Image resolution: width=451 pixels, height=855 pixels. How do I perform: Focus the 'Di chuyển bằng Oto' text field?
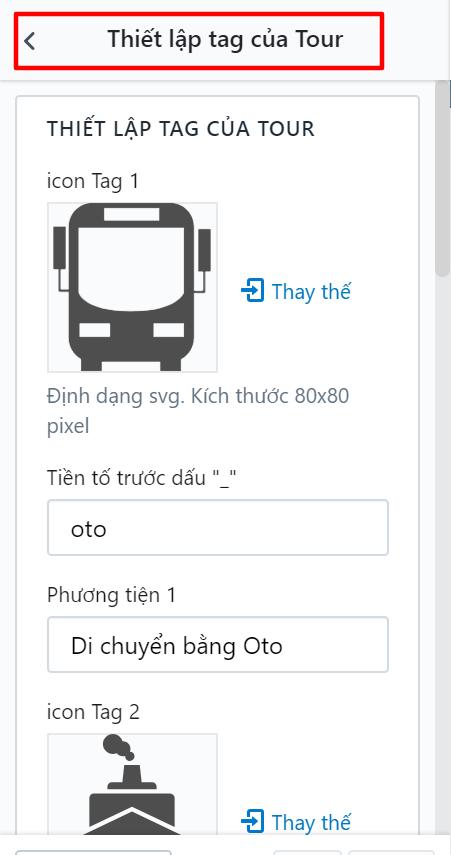[218, 645]
